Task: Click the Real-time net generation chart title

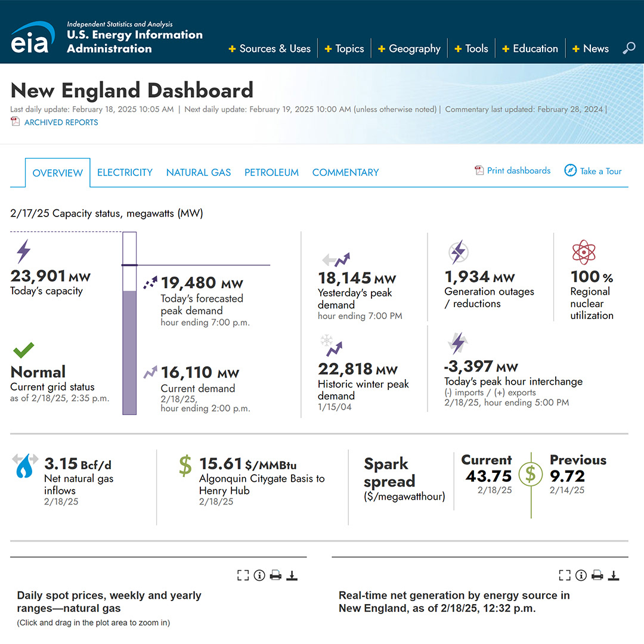Action: click(454, 602)
